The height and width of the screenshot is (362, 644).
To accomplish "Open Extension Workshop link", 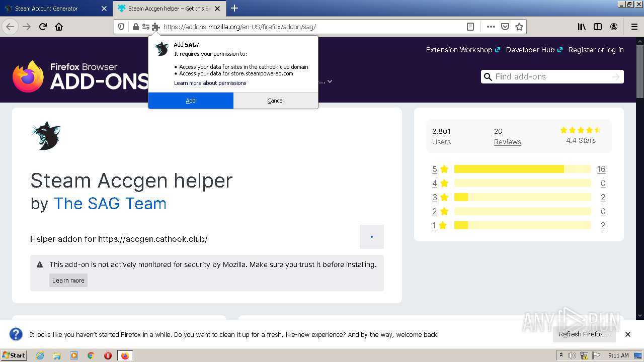I will pos(463,50).
